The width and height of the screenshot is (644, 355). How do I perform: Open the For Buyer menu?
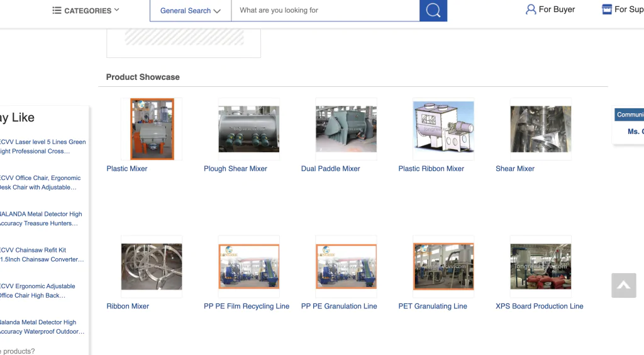[x=557, y=9]
